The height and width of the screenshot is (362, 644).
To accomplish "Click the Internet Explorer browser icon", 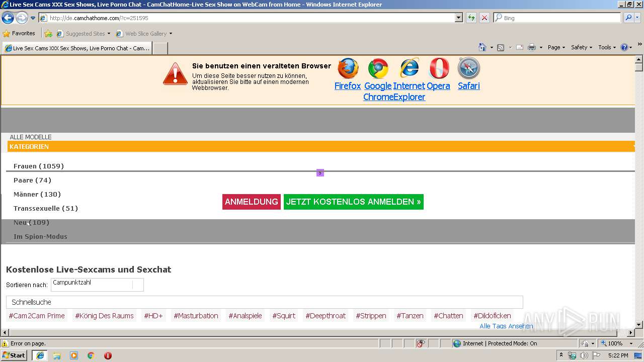I will 409,69.
